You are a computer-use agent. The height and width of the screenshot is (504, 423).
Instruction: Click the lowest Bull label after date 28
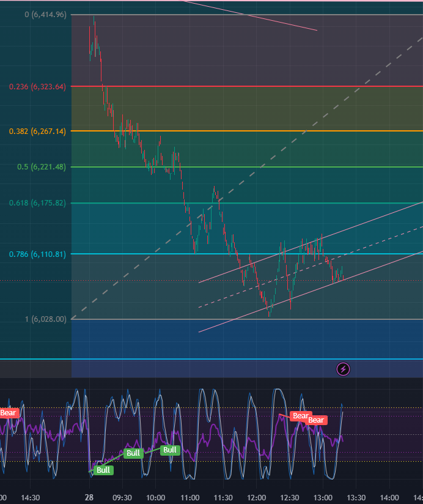[x=103, y=470]
